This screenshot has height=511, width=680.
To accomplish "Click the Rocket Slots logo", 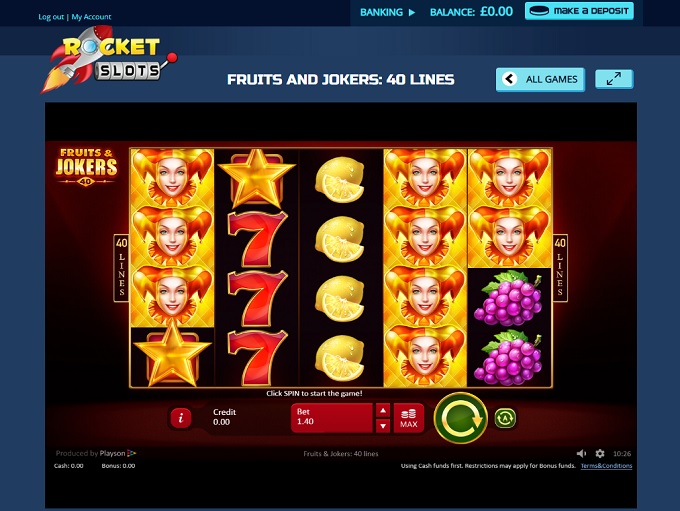I will click(109, 60).
